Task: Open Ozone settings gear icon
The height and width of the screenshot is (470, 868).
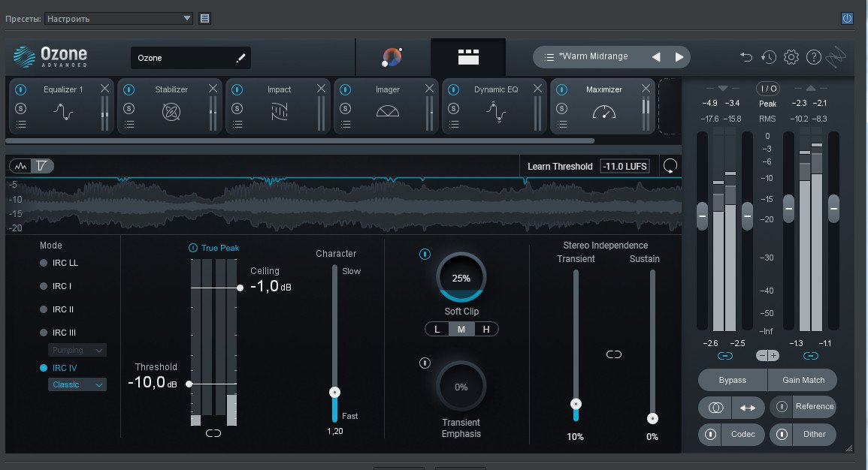Action: [791, 57]
